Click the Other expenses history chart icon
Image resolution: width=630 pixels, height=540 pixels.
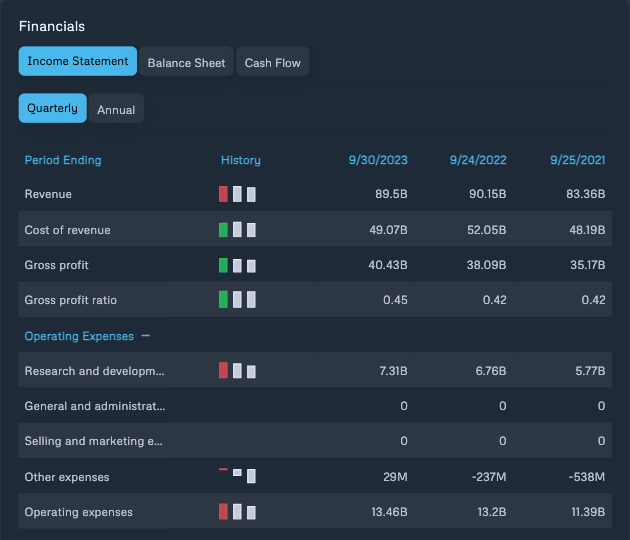pos(237,475)
